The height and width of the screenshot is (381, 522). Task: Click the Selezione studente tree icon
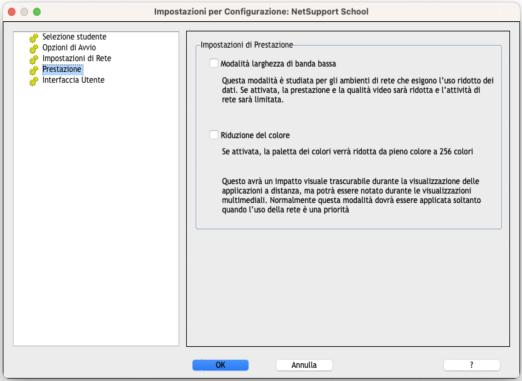[34, 38]
